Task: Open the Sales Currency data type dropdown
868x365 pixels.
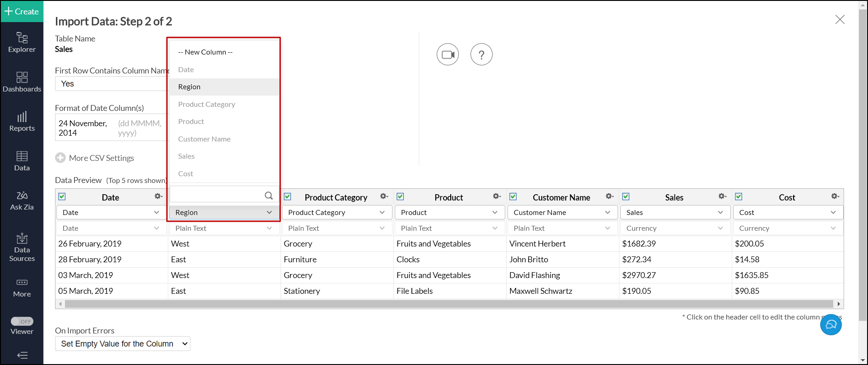Action: pos(675,228)
